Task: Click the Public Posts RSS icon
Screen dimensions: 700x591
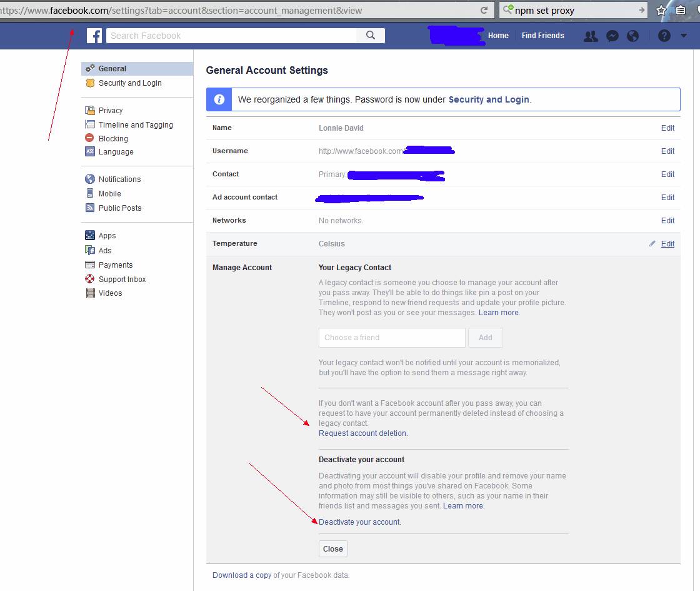Action: (x=90, y=207)
